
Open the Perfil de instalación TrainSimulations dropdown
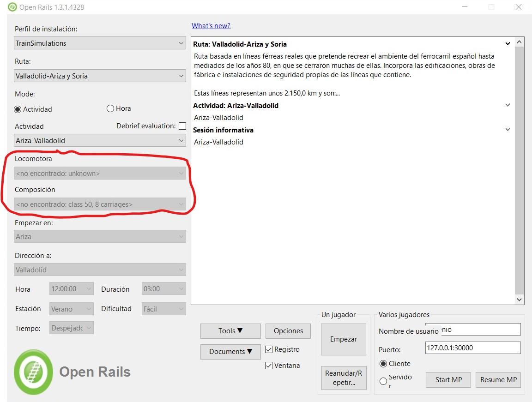[100, 43]
